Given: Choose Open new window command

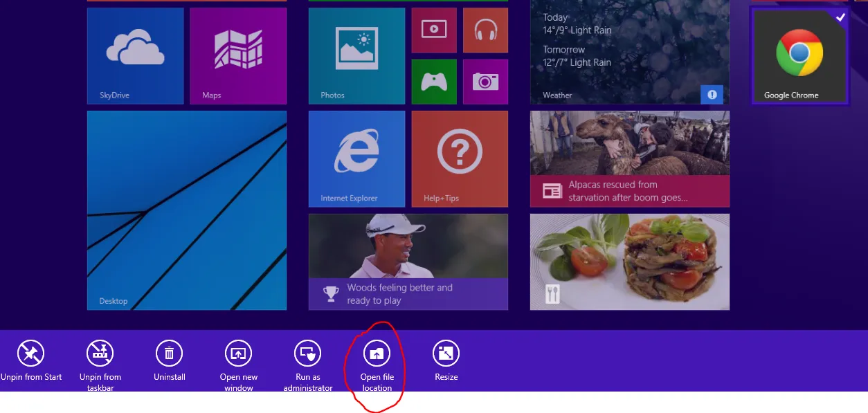Looking at the screenshot, I should point(239,366).
